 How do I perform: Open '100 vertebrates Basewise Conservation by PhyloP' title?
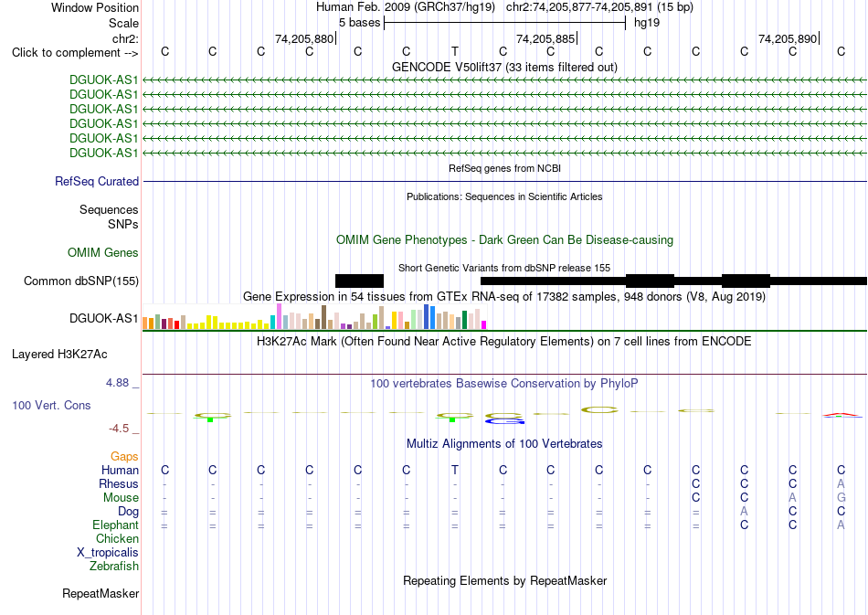click(x=504, y=383)
